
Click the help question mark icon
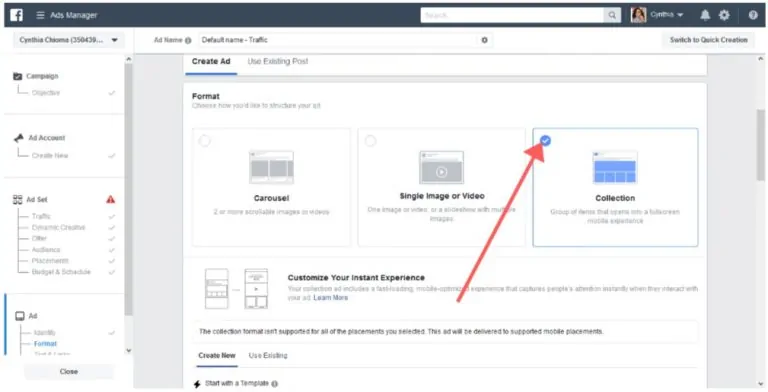coord(753,15)
